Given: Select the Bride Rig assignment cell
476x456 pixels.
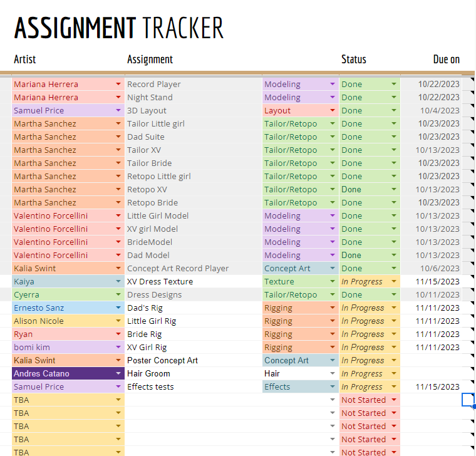Looking at the screenshot, I should pos(194,334).
